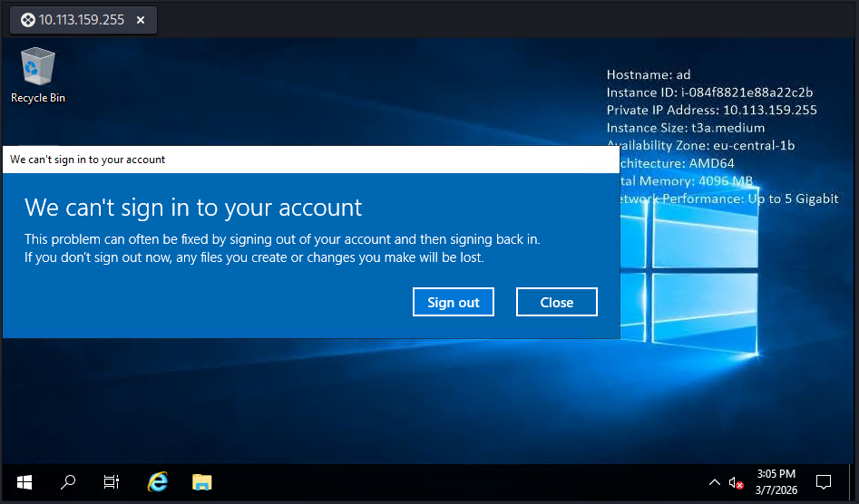This screenshot has width=859, height=504.
Task: Click the Private IP Address desktop text
Action: [x=711, y=111]
